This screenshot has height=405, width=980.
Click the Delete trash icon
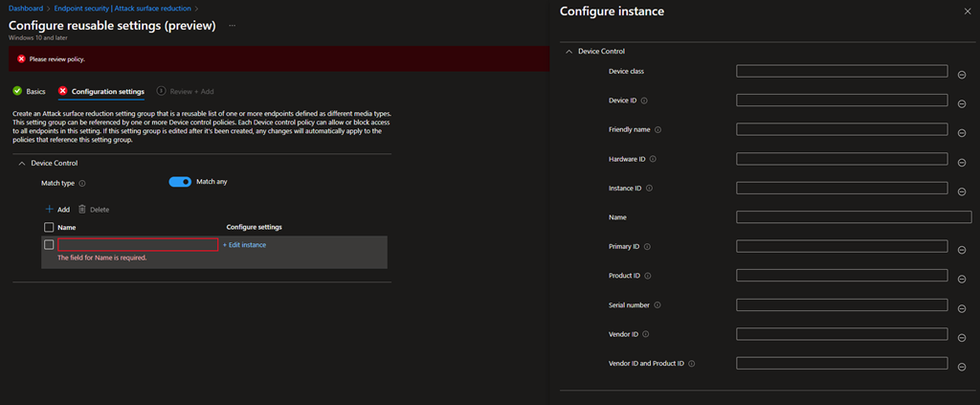[x=82, y=209]
